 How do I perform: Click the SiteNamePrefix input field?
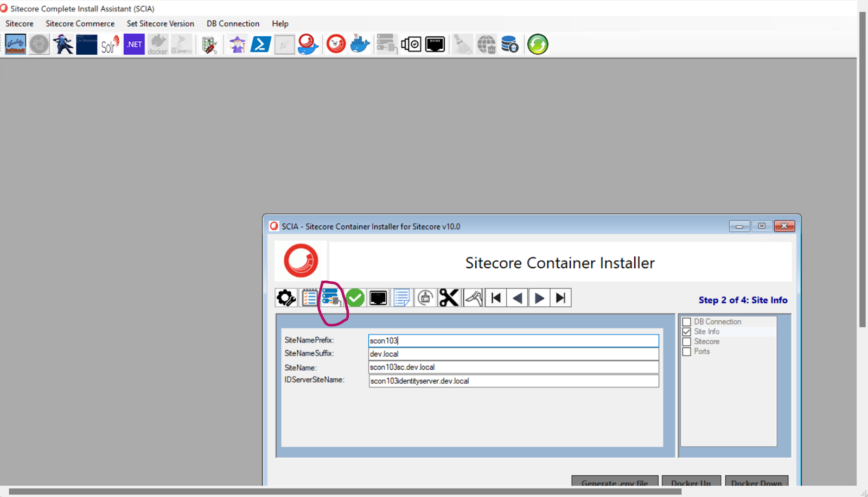(x=514, y=340)
